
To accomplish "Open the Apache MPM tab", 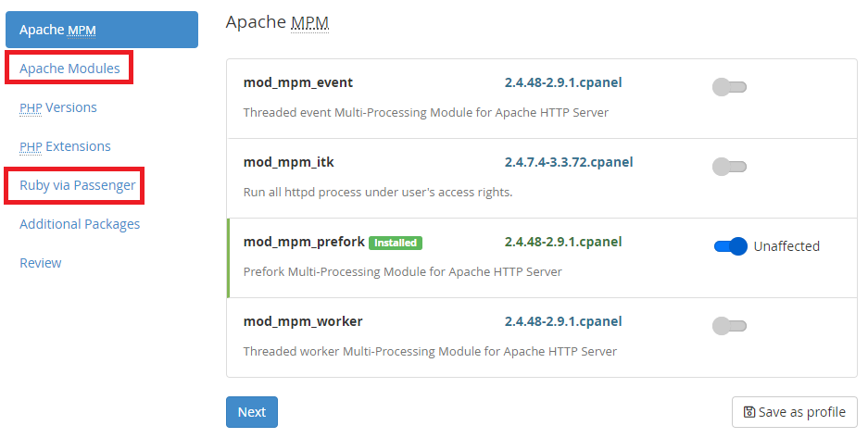I will point(102,30).
